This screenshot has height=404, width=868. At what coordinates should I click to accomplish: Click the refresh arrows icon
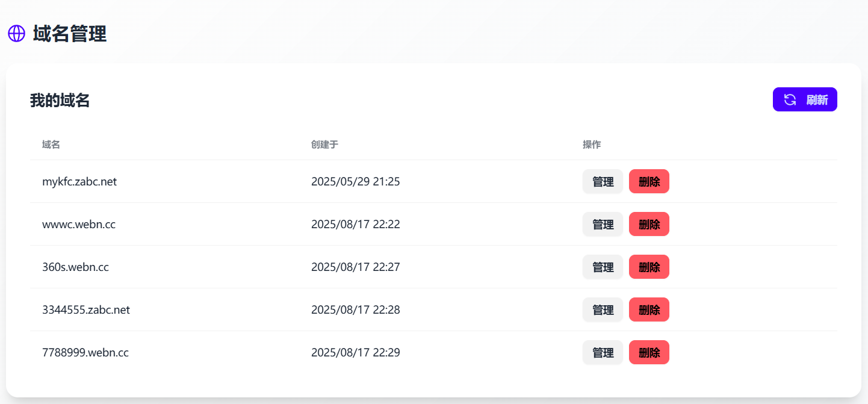pyautogui.click(x=790, y=100)
